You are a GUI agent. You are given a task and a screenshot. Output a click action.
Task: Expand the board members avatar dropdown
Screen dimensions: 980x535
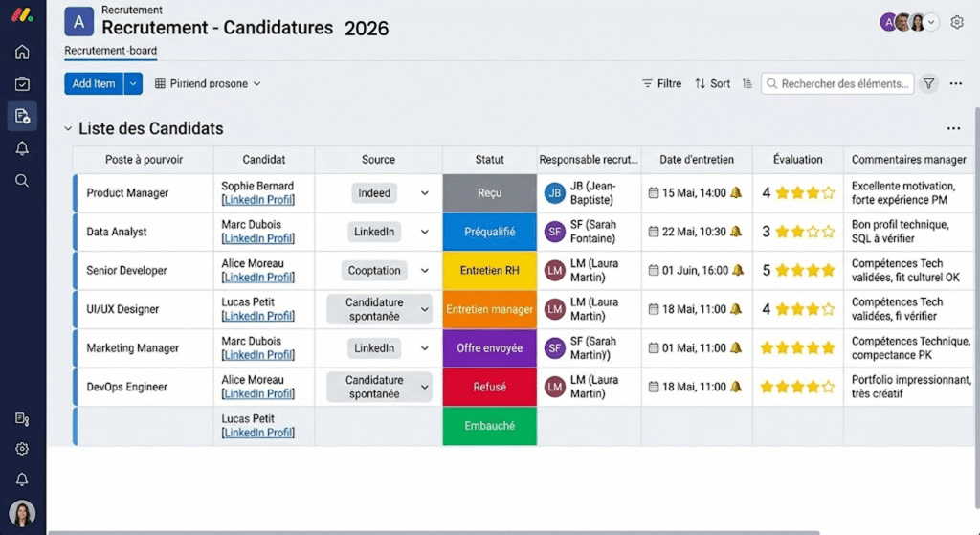[931, 23]
